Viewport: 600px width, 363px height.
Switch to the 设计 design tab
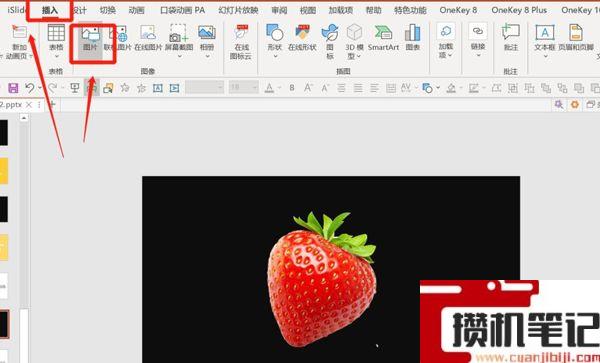pyautogui.click(x=79, y=10)
